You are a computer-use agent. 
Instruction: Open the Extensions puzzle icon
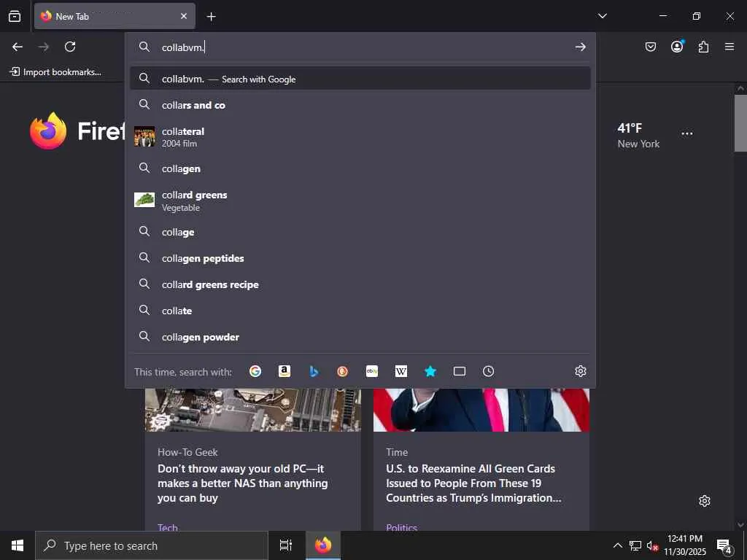(x=703, y=47)
